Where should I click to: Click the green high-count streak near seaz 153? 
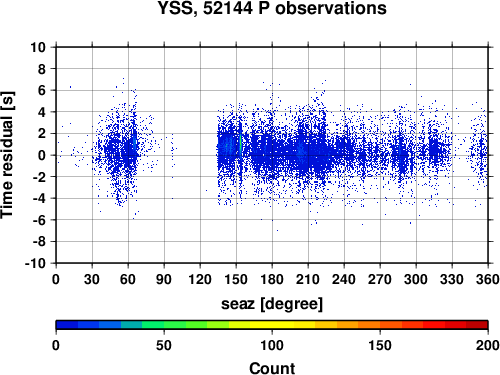pos(240,145)
